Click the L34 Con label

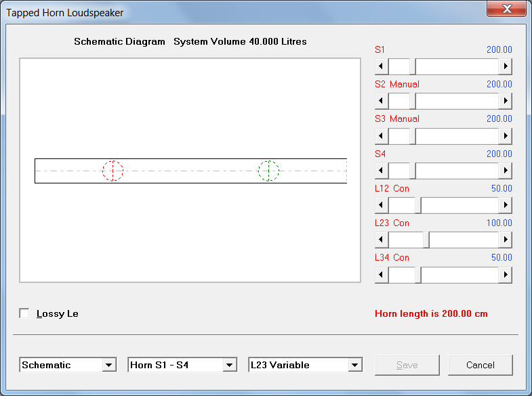pos(392,257)
